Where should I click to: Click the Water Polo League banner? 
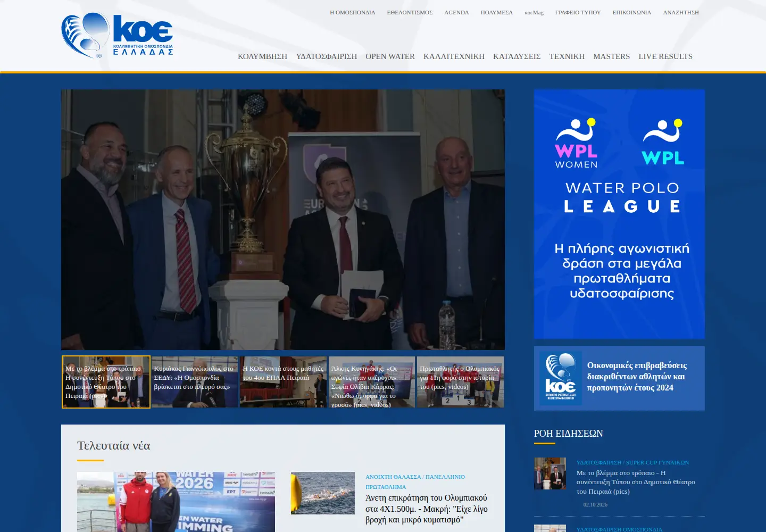point(619,214)
